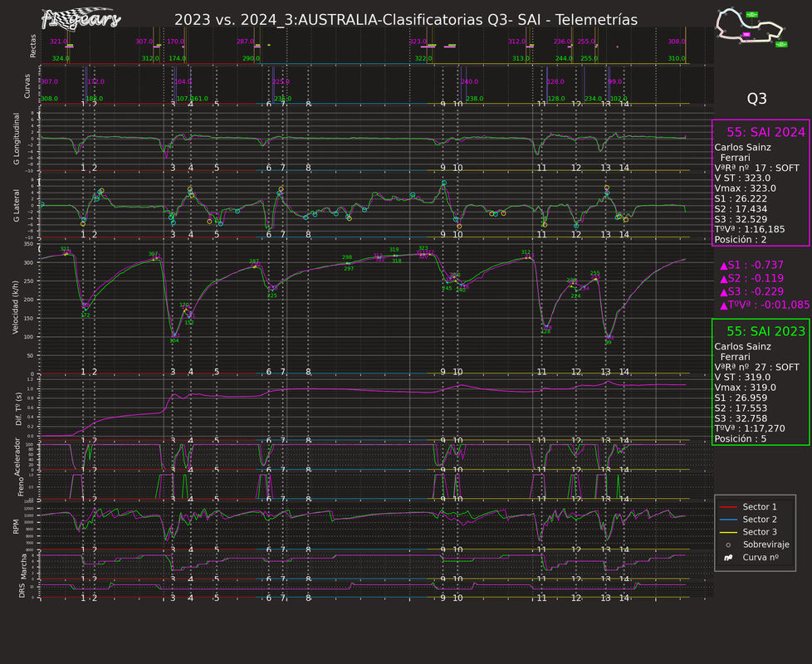Click the 'Freno' axis label

point(22,487)
